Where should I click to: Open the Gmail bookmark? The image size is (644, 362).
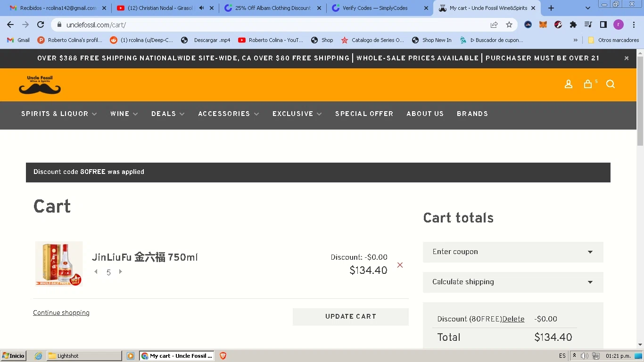tap(18, 40)
